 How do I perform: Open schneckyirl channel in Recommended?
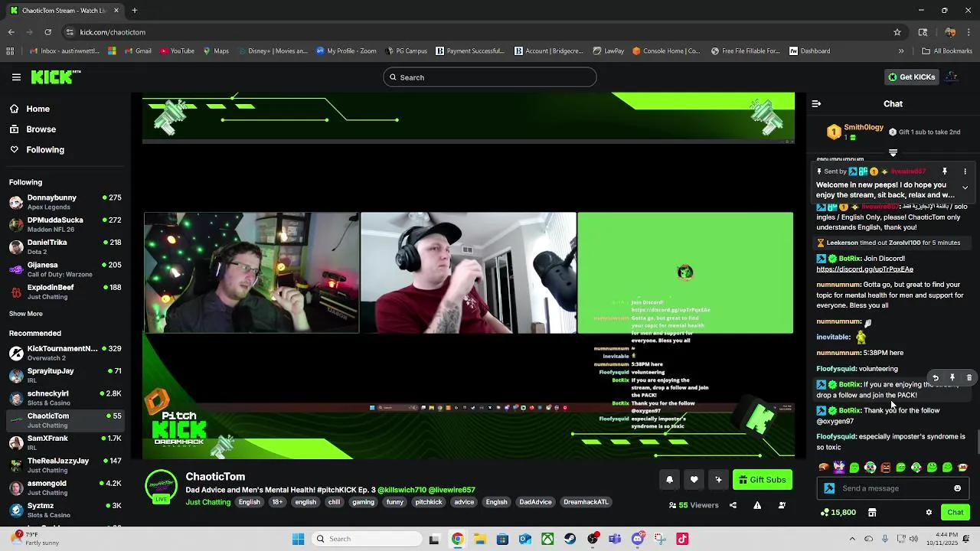click(x=66, y=398)
